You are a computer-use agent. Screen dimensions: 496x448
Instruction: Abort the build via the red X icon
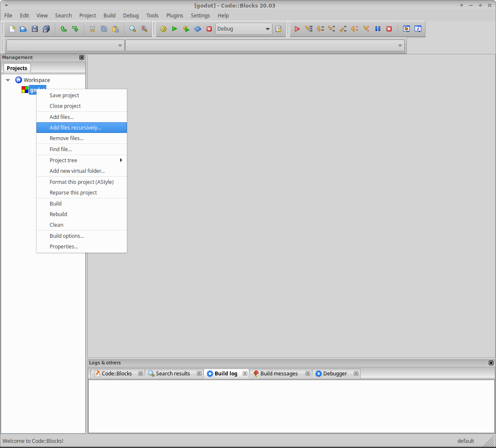coord(209,29)
